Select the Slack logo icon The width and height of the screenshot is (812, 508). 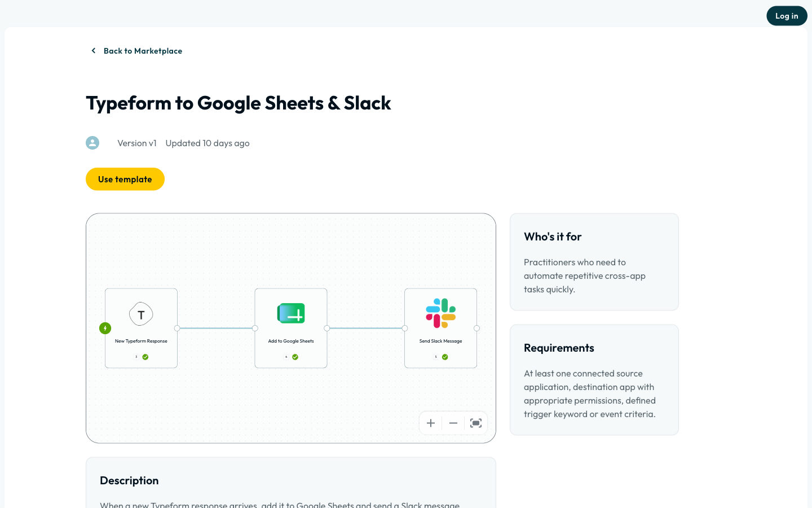coord(441,313)
